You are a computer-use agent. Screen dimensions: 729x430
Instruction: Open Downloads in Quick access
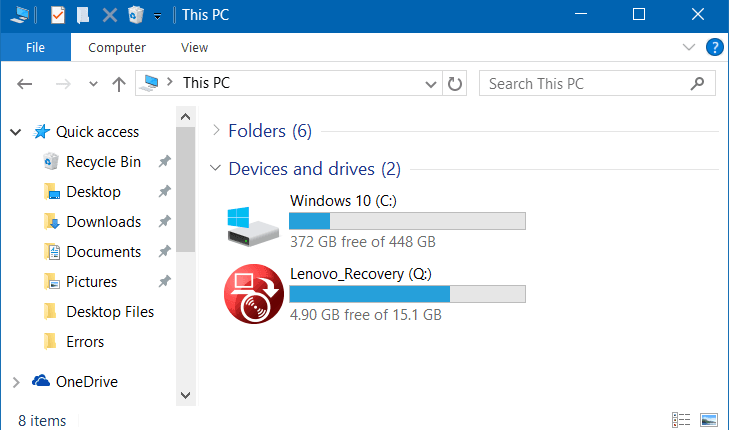tap(103, 222)
